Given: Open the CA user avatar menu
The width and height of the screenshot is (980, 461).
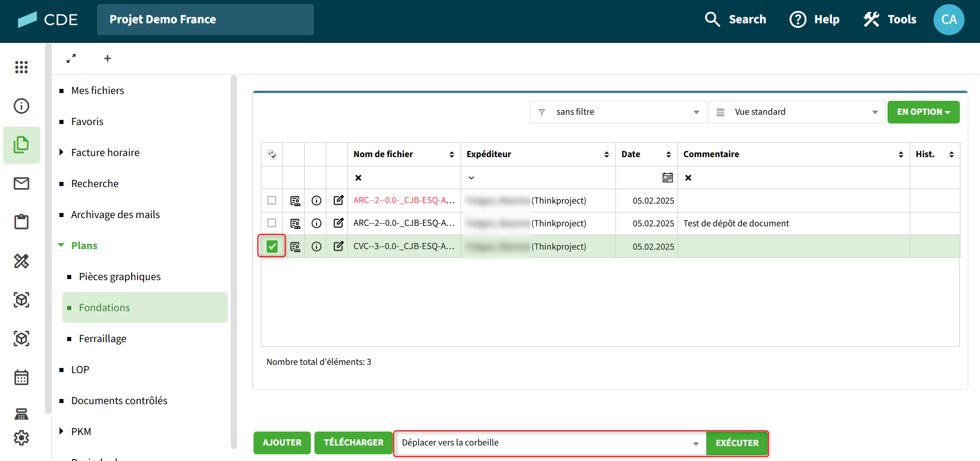Looking at the screenshot, I should 949,20.
